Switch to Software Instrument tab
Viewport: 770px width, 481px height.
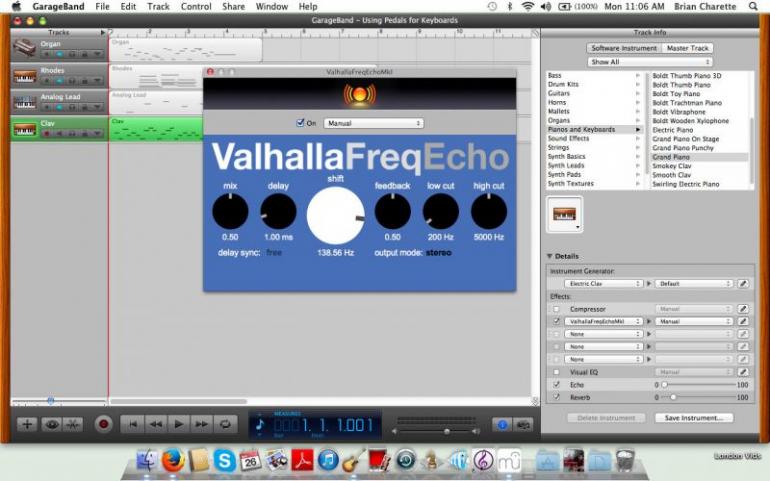click(x=624, y=48)
